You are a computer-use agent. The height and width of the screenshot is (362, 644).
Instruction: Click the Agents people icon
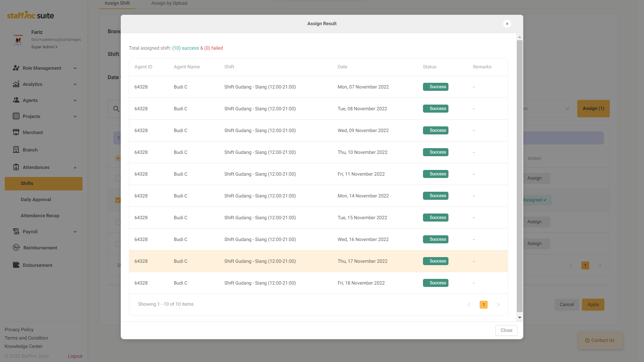click(16, 100)
